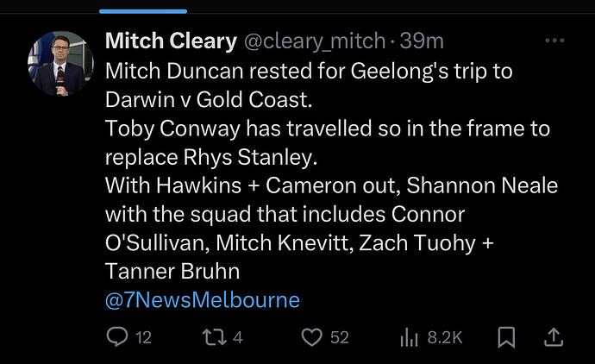Click the reply count 12
The image size is (595, 364).
[144, 337]
